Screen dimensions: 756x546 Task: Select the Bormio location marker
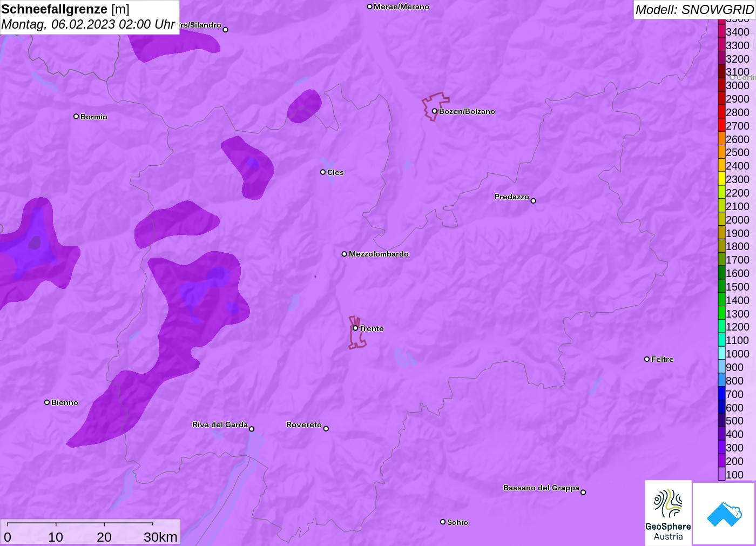click(76, 116)
